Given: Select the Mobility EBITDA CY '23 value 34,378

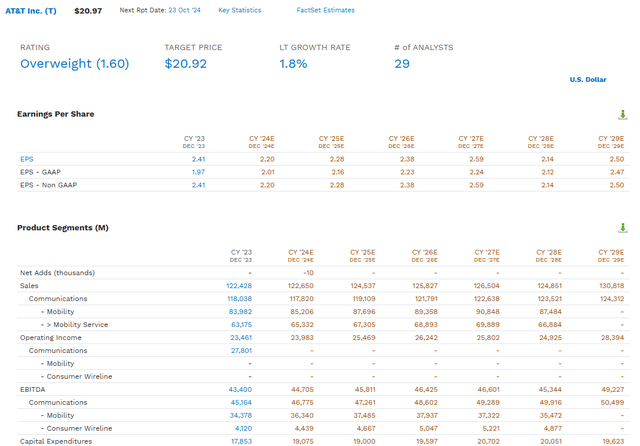Looking at the screenshot, I should [x=241, y=416].
